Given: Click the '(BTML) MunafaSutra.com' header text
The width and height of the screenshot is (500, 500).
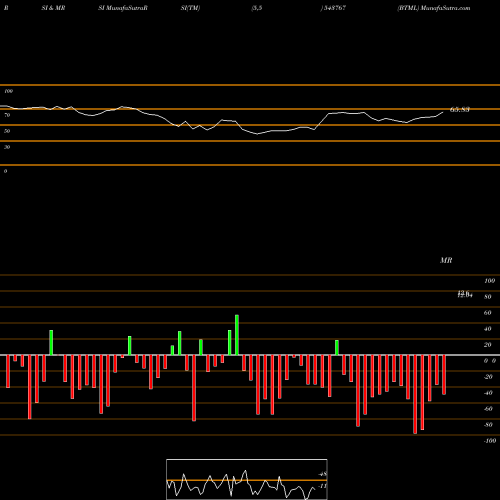Looking at the screenshot, I should [x=434, y=8].
